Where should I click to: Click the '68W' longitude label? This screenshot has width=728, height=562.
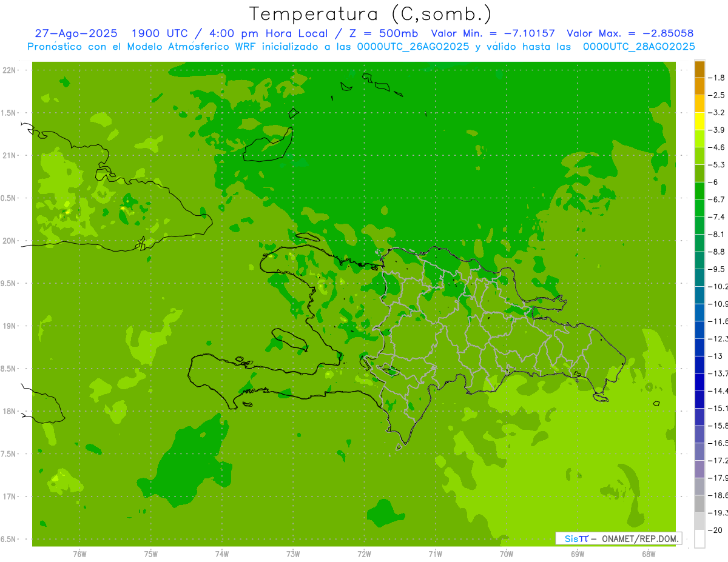(649, 554)
